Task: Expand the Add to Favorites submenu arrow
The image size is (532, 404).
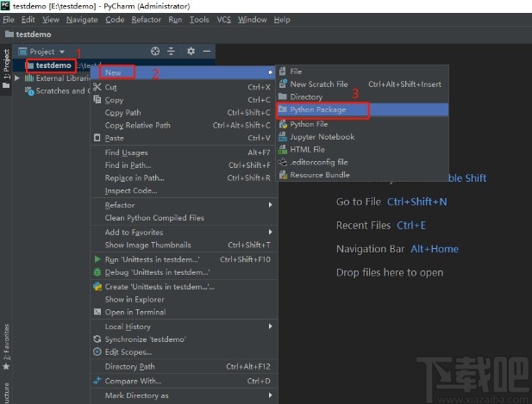Action: click(271, 232)
